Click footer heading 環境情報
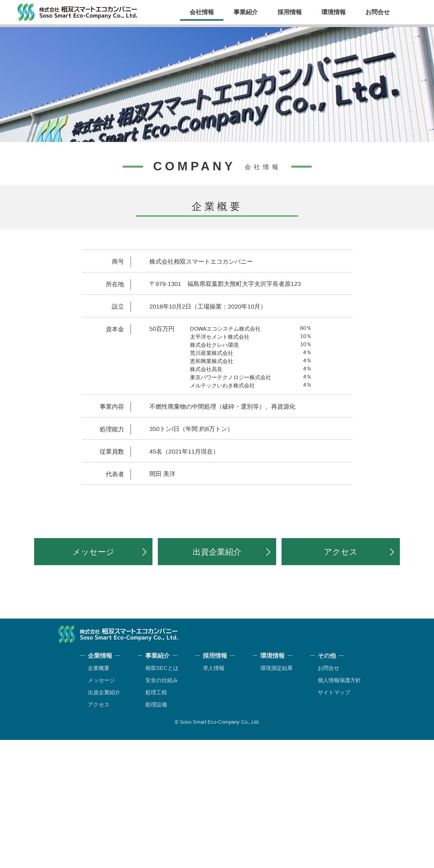 pyautogui.click(x=272, y=656)
